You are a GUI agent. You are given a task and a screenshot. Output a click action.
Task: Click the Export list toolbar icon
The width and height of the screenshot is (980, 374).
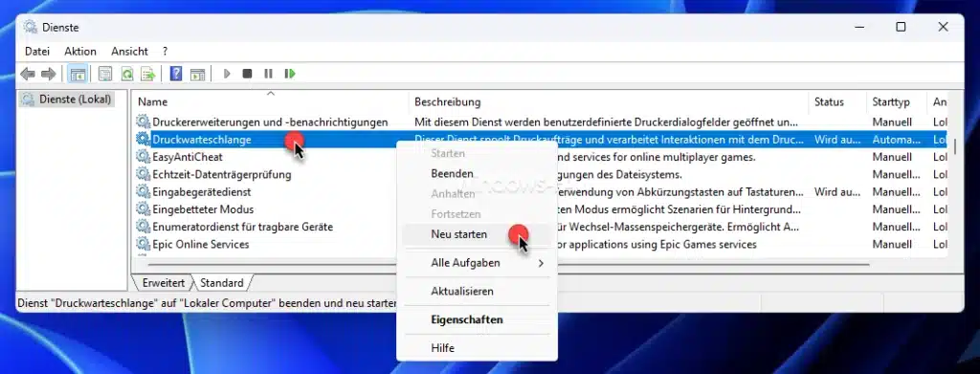(147, 74)
